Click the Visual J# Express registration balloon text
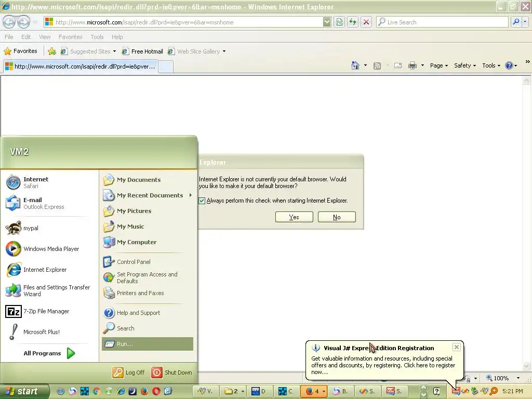The image size is (532, 399). point(383,365)
